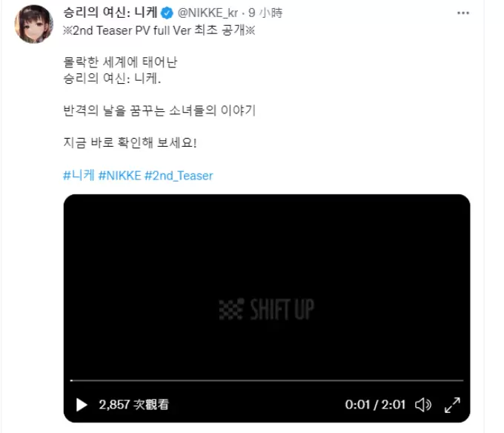The width and height of the screenshot is (504, 433).
Task: Open the 승리의 여신: 니케 display name
Action: [x=110, y=13]
